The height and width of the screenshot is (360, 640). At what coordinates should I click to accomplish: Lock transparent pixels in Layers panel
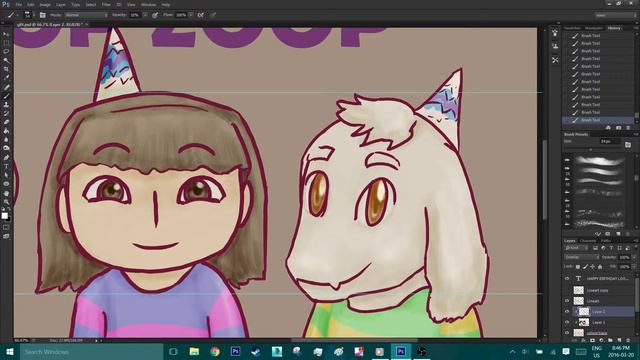[578, 267]
